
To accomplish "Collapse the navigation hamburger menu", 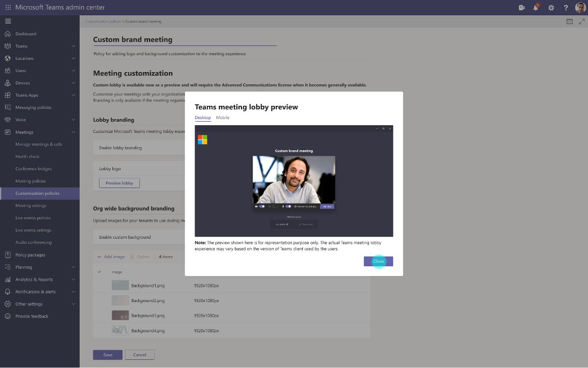I will [8, 21].
